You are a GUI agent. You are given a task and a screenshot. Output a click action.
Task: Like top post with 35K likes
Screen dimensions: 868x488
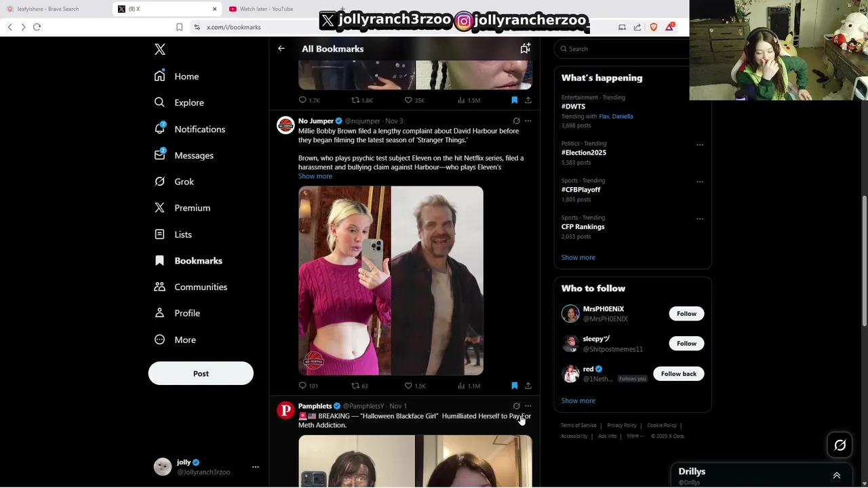(414, 100)
